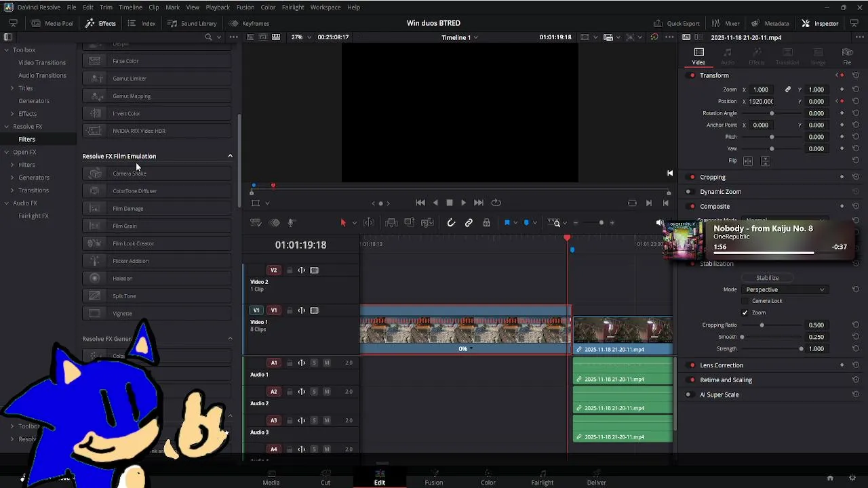Collapse the Open FX tree section
Screen dimensions: 868x488
coord(6,152)
